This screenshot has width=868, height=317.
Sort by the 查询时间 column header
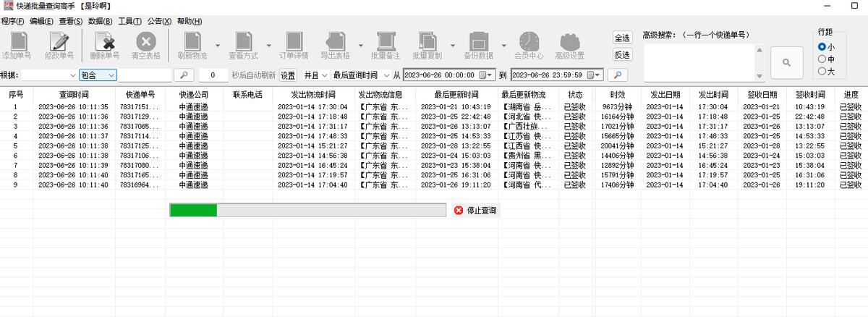pos(74,95)
